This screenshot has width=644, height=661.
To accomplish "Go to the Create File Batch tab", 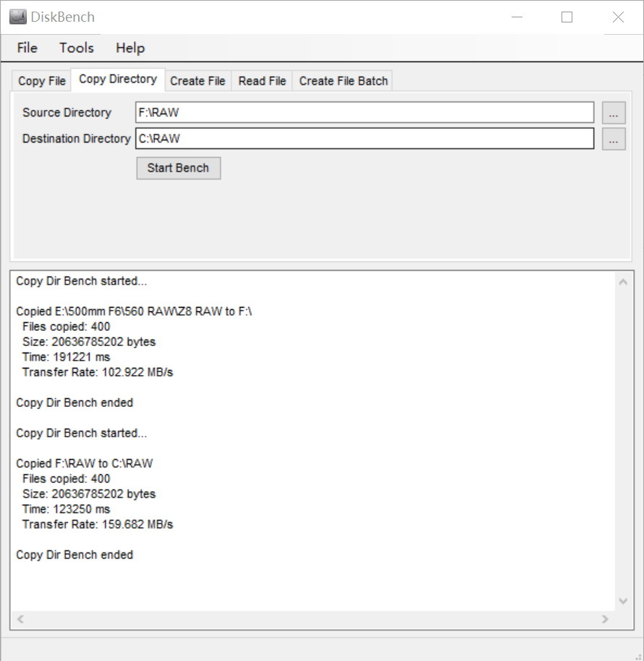I will (x=343, y=80).
